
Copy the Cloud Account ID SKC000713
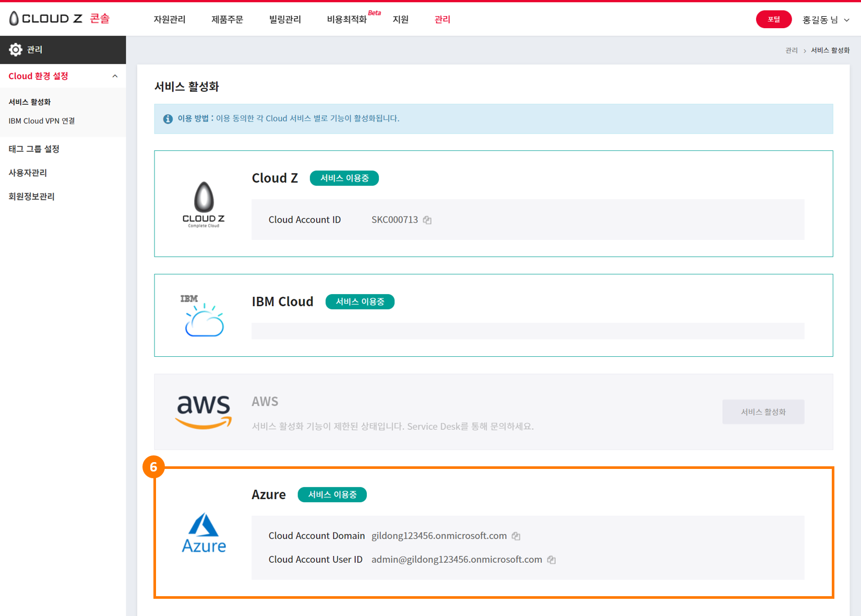coord(427,220)
